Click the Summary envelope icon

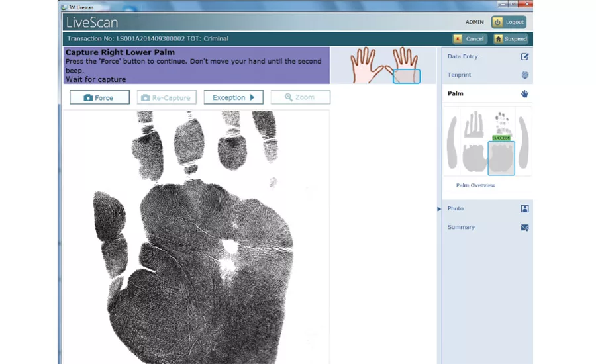pyautogui.click(x=524, y=228)
